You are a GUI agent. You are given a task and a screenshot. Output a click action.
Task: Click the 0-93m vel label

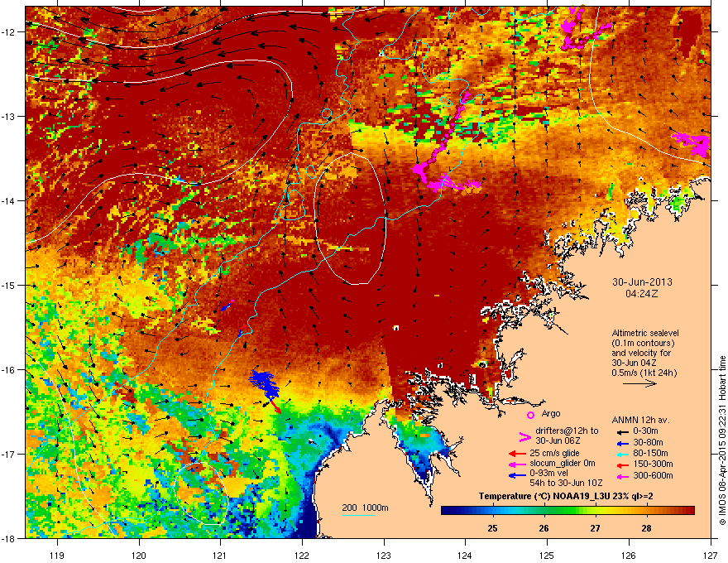[549, 474]
